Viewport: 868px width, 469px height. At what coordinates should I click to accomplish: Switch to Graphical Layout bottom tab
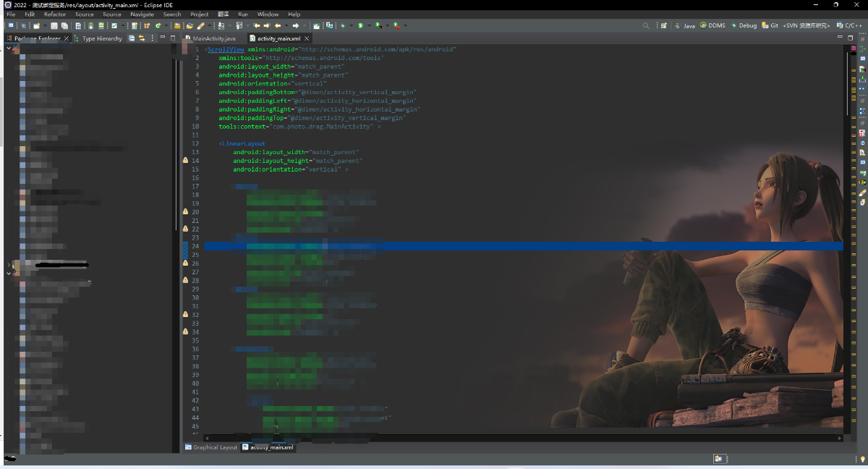point(210,447)
